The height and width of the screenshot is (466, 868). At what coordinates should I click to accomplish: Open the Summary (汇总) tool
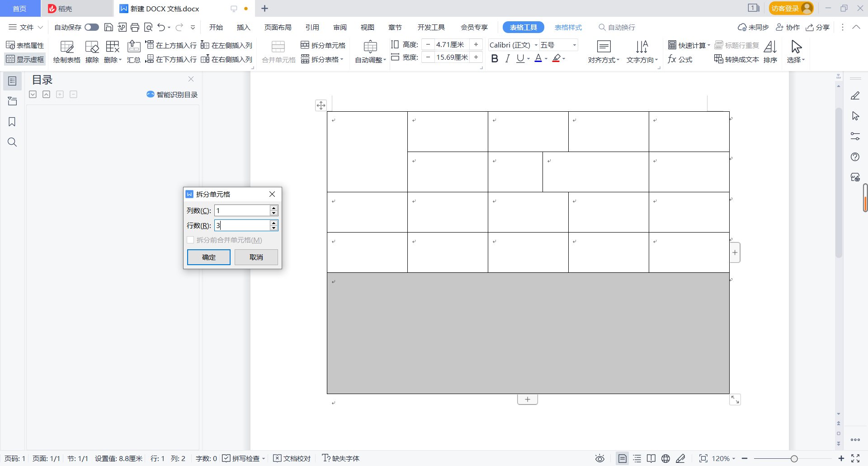(134, 52)
